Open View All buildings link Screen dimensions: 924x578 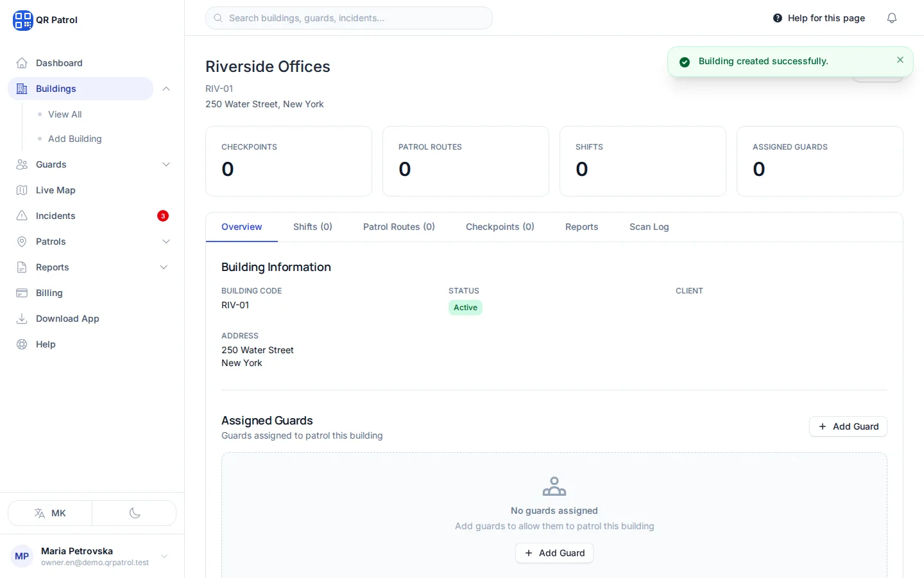point(65,114)
